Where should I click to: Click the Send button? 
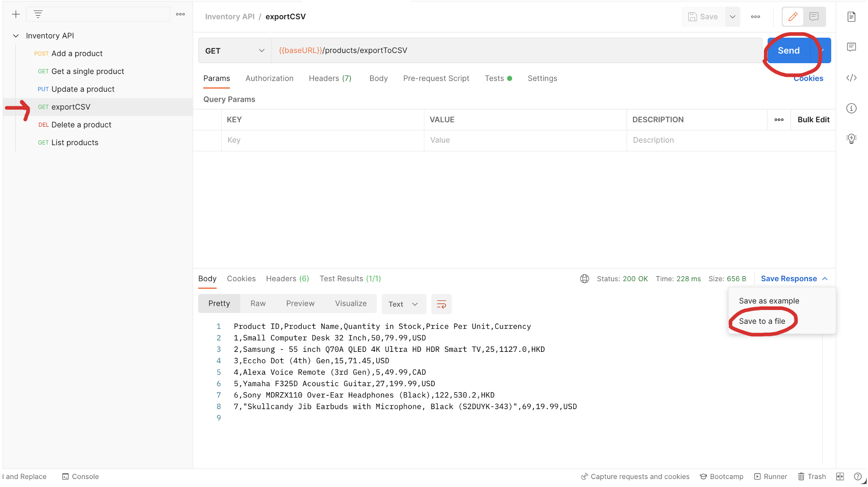click(789, 50)
